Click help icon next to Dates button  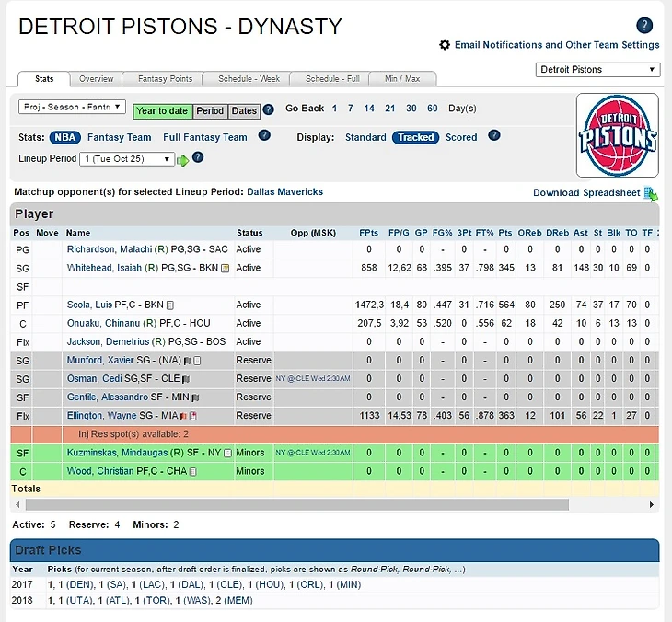pyautogui.click(x=269, y=110)
